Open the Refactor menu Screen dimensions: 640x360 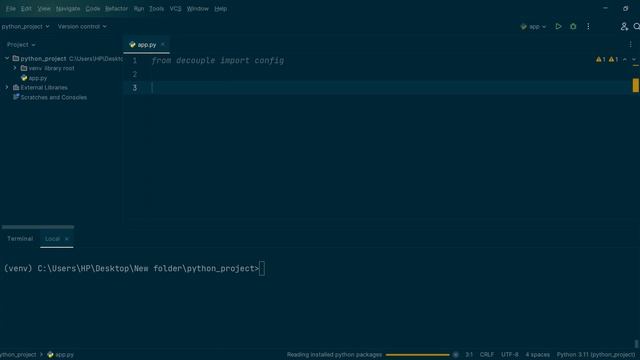click(116, 9)
